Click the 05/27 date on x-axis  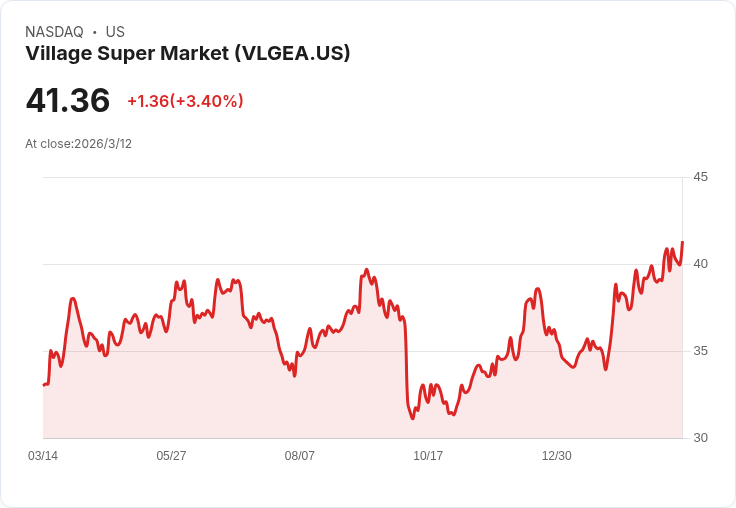171,456
